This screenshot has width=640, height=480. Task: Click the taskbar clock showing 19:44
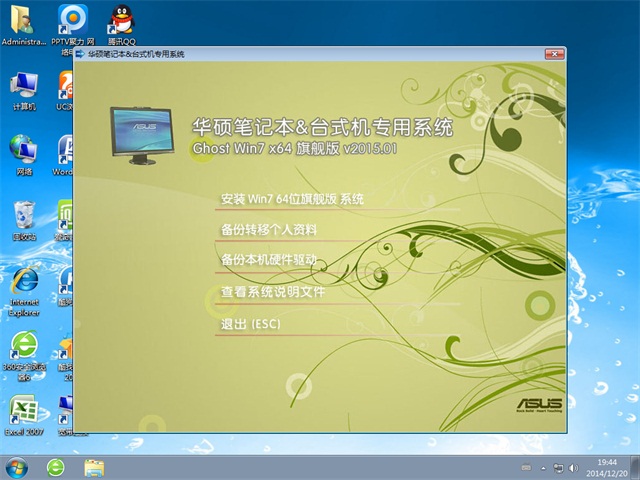608,467
